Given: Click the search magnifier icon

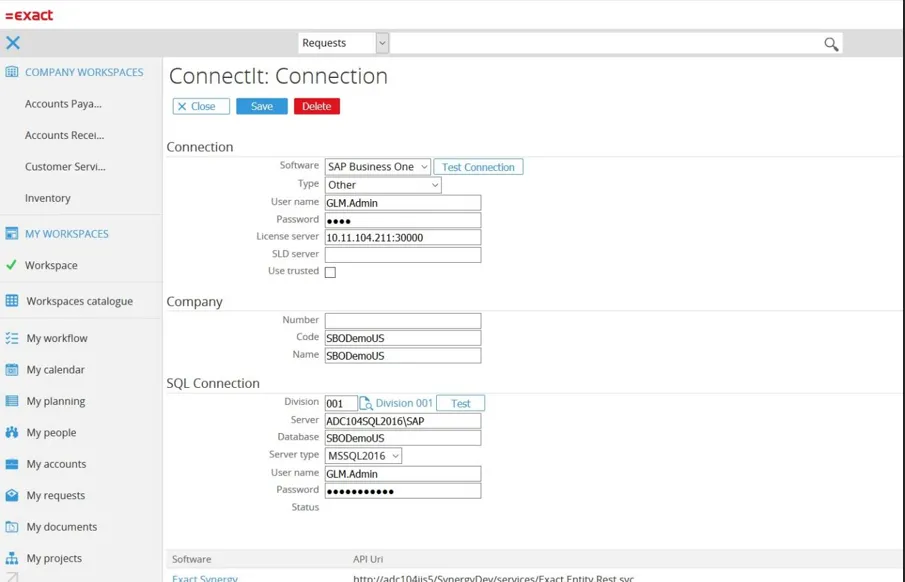Looking at the screenshot, I should (830, 44).
